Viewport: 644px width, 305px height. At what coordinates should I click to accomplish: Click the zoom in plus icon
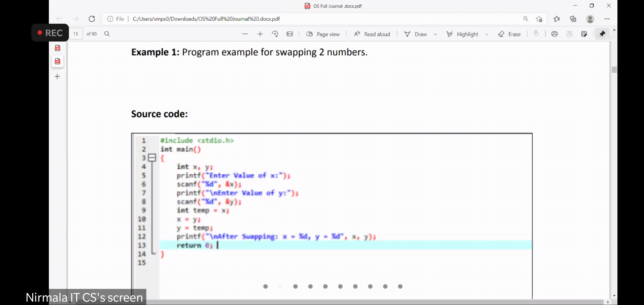(x=260, y=34)
